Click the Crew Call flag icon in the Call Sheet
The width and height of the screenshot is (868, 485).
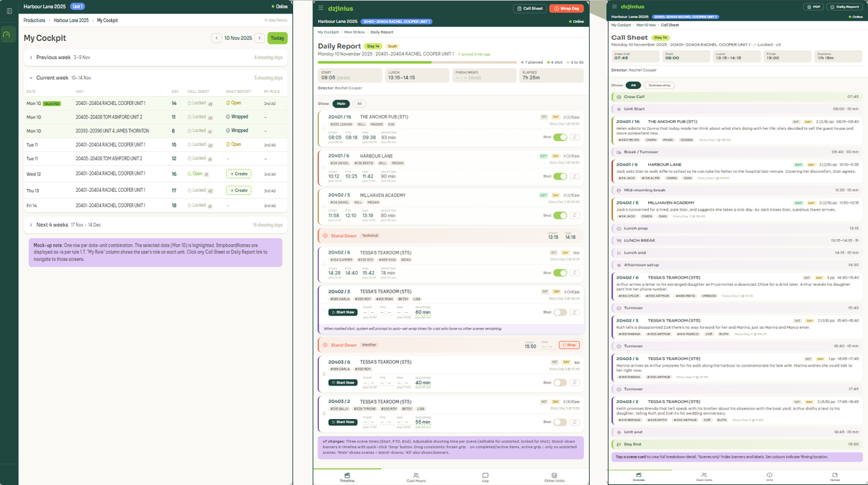coord(619,97)
